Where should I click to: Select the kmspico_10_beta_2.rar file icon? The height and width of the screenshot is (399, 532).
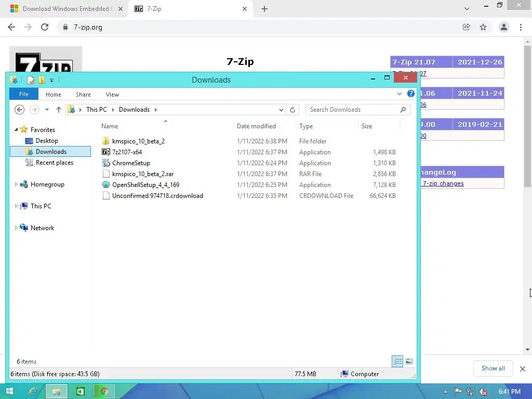click(x=106, y=174)
